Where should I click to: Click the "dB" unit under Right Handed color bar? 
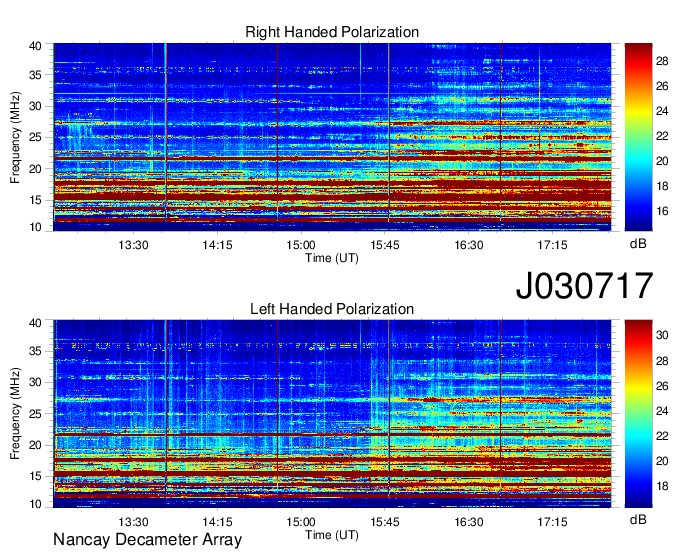pos(638,244)
